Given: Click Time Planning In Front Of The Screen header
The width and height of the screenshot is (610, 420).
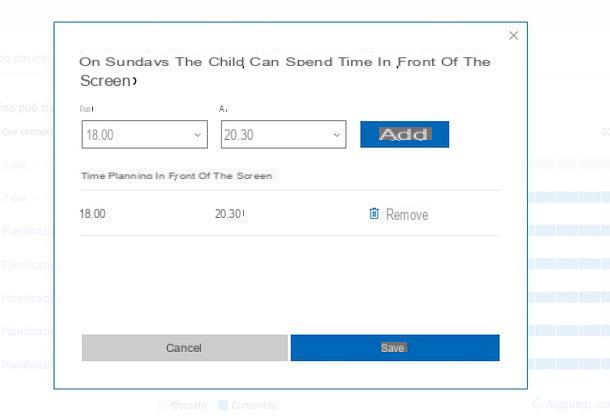Looking at the screenshot, I should pos(177,176).
